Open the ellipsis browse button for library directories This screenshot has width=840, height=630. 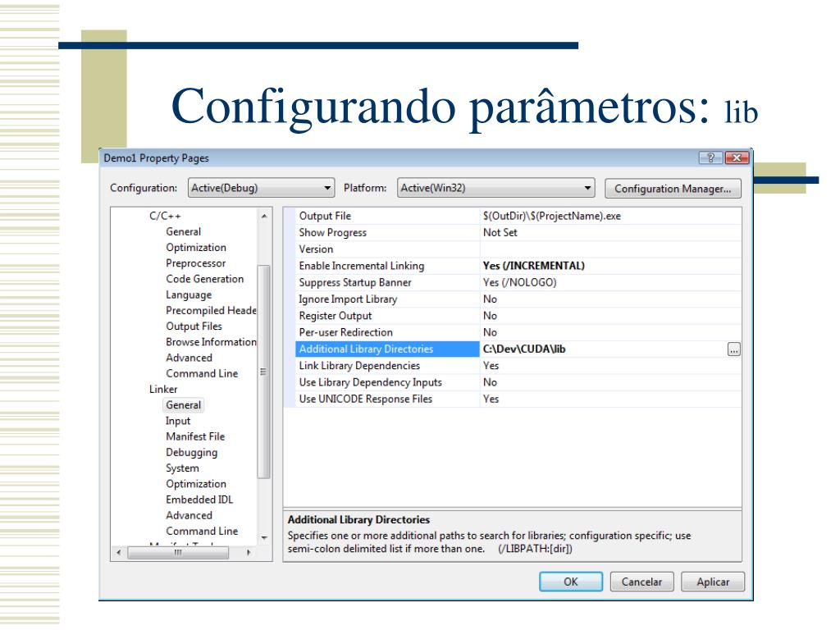click(734, 349)
